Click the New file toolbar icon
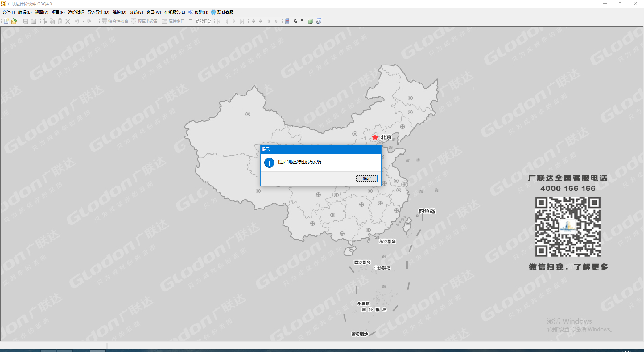The image size is (644, 352). click(6, 21)
